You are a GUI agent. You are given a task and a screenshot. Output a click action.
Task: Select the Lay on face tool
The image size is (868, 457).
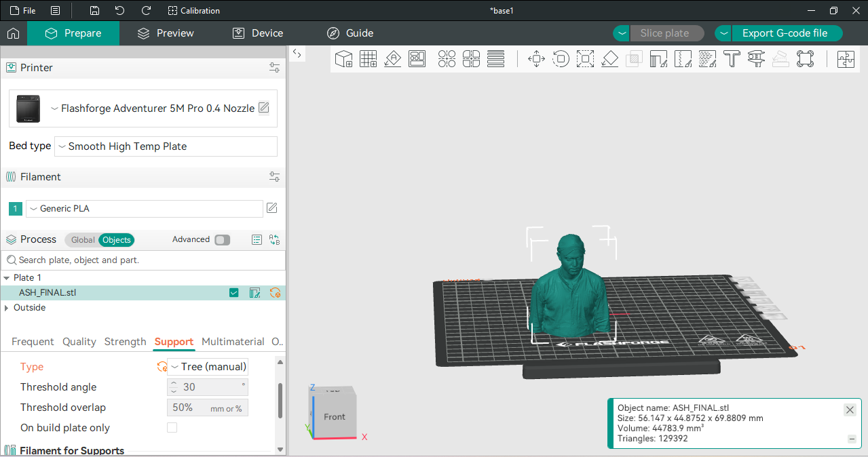pyautogui.click(x=609, y=59)
